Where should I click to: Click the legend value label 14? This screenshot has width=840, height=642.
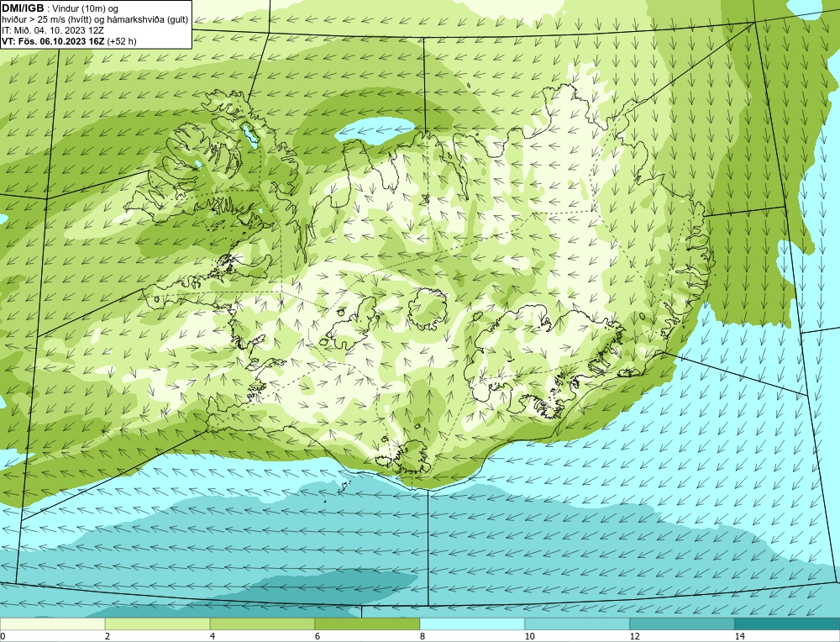click(x=739, y=636)
